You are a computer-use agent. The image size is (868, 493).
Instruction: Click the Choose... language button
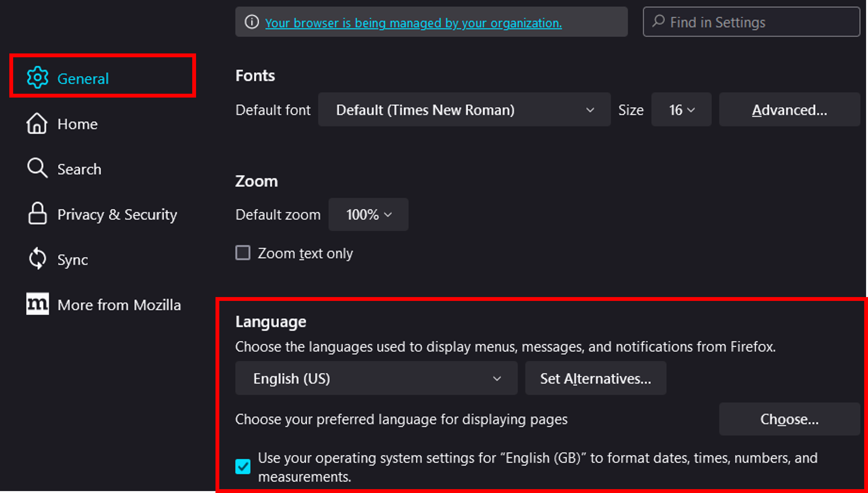coord(789,419)
